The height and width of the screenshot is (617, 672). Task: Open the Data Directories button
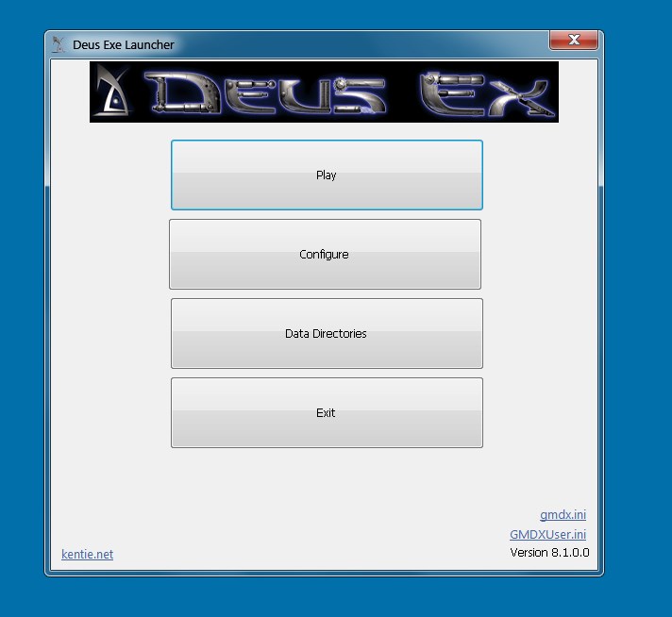(x=327, y=333)
